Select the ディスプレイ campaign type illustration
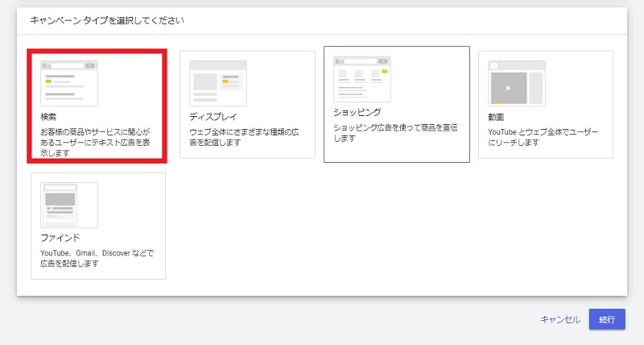Screen dimensions: 644x345 click(x=218, y=84)
